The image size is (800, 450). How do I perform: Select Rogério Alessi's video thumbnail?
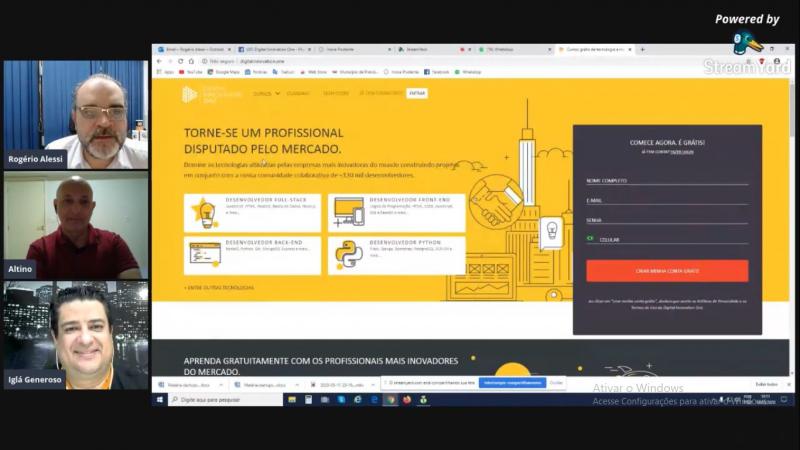(76, 115)
